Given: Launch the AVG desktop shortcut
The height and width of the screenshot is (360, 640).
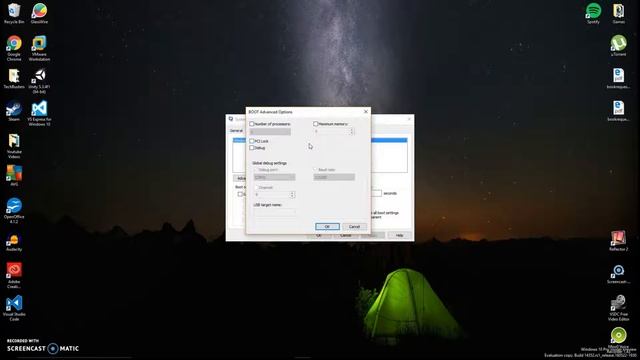Looking at the screenshot, I should (x=14, y=176).
